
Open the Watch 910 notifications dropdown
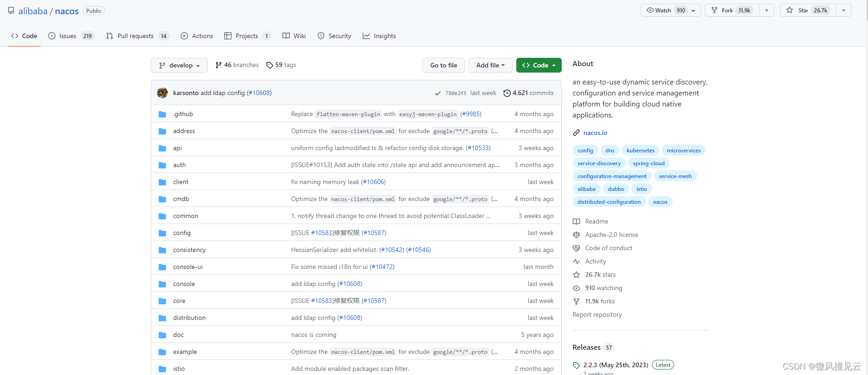point(670,11)
